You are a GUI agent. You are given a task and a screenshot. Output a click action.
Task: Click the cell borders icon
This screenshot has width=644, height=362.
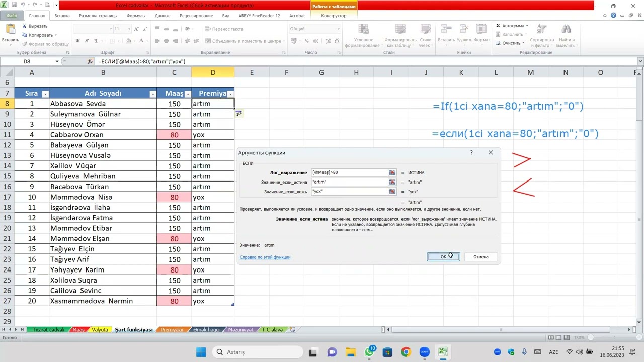coord(113,41)
